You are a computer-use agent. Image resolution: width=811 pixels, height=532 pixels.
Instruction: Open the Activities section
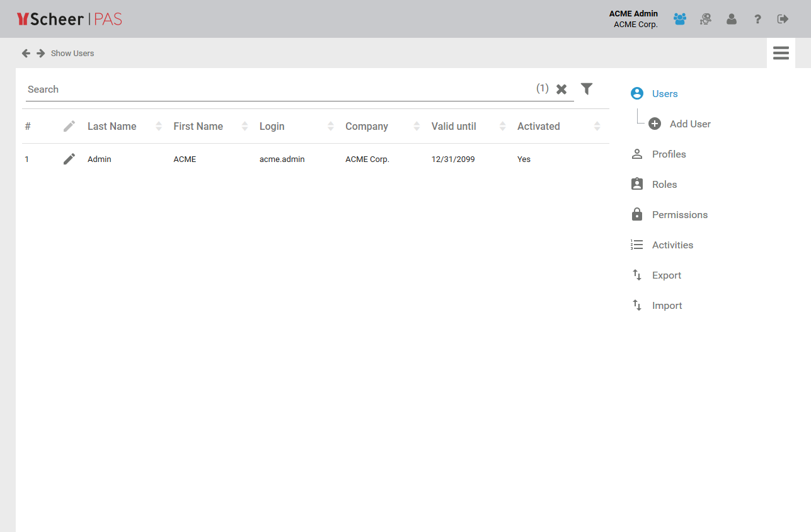[672, 245]
